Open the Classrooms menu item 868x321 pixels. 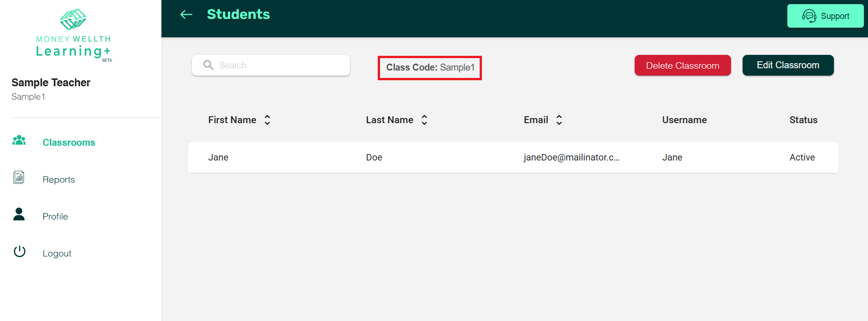coord(69,143)
